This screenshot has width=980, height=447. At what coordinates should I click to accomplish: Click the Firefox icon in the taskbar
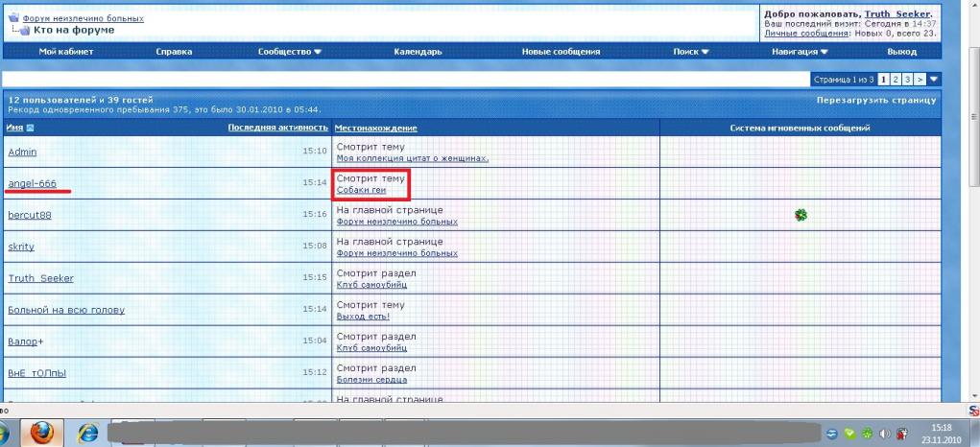coord(41,431)
